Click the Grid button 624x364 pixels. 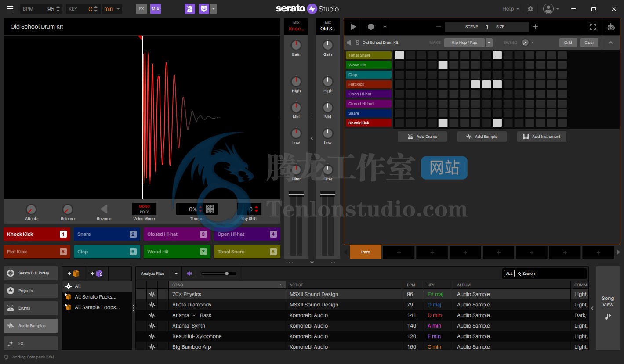tap(568, 43)
